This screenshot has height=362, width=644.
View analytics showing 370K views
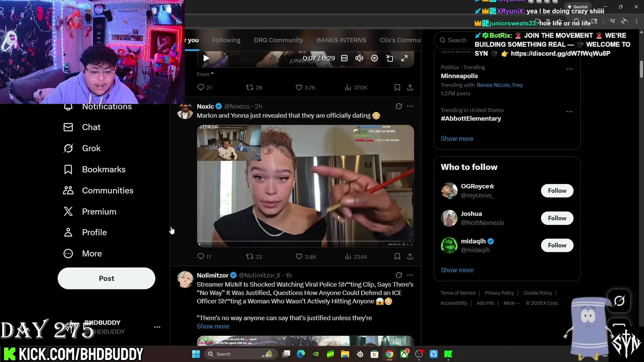pos(356,87)
